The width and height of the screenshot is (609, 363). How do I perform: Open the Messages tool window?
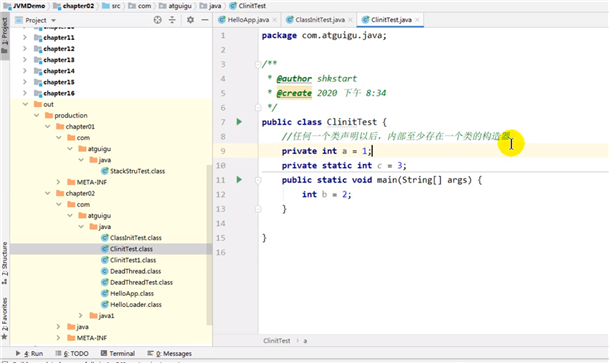click(x=170, y=354)
